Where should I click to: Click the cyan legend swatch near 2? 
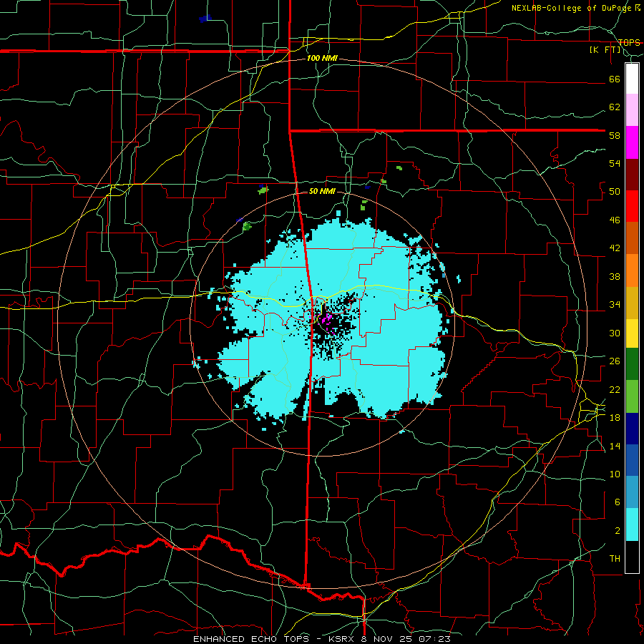pos(632,525)
